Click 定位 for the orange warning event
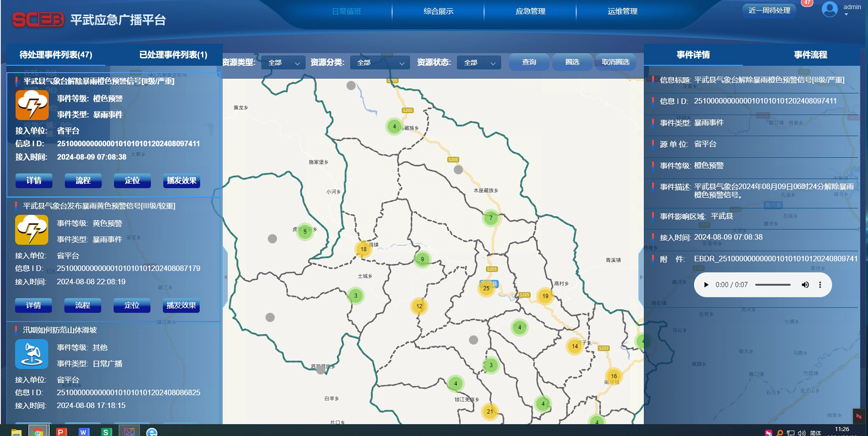868x436 pixels. [x=132, y=181]
